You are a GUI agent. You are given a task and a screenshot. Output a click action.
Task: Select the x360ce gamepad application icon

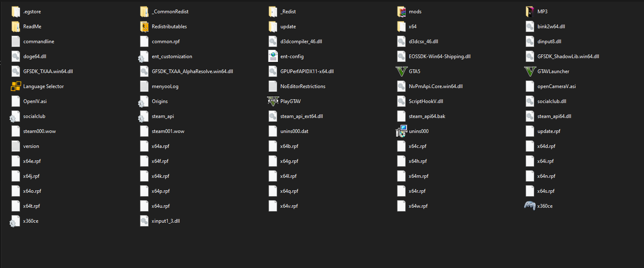point(530,206)
